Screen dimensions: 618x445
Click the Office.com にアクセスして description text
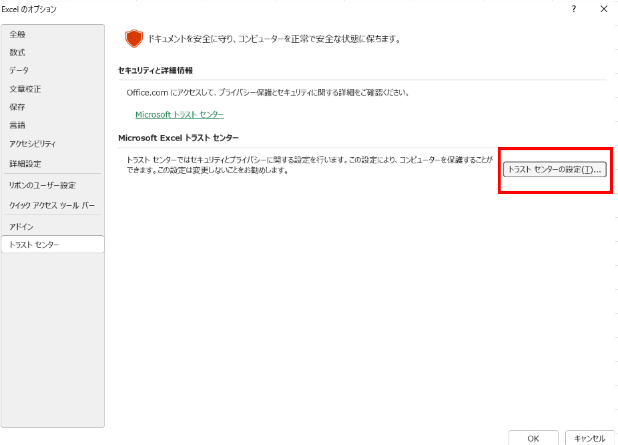tap(268, 93)
